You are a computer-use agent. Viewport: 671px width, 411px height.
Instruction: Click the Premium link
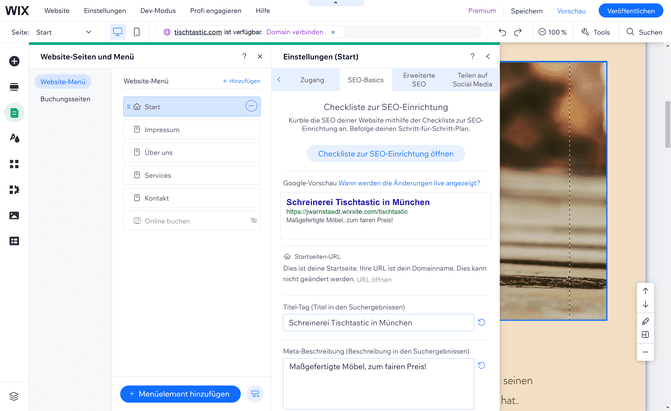(482, 11)
